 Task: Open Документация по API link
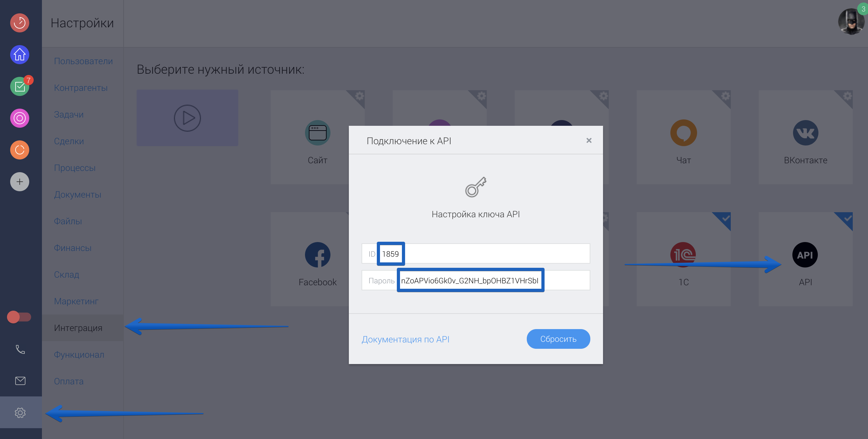[x=405, y=339]
